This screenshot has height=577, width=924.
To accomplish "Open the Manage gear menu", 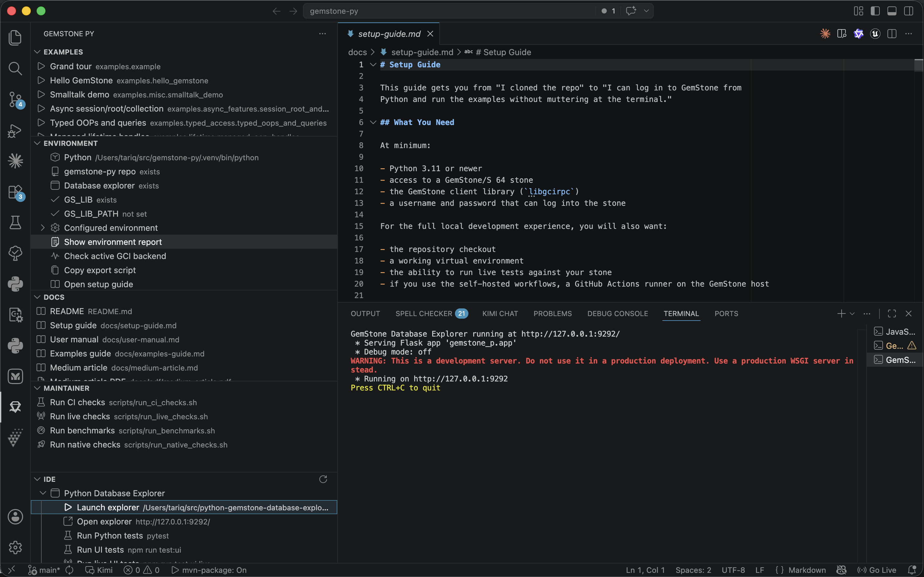I will point(15,548).
